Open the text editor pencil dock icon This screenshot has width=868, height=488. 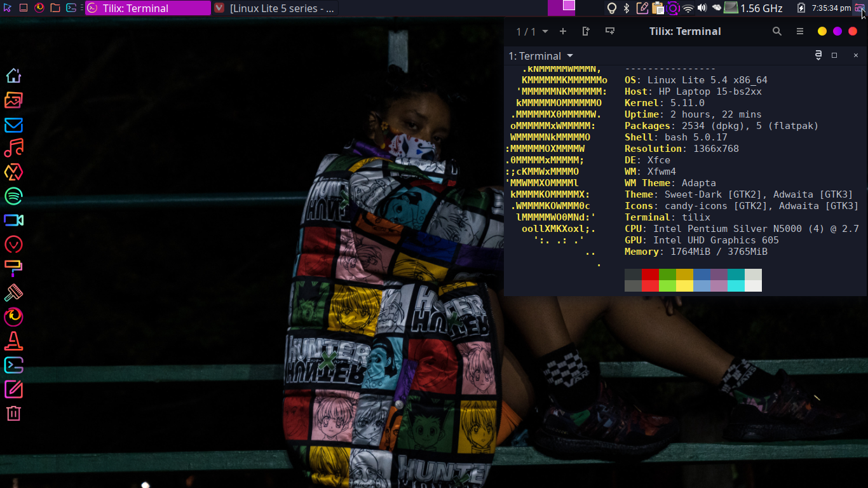point(14,389)
